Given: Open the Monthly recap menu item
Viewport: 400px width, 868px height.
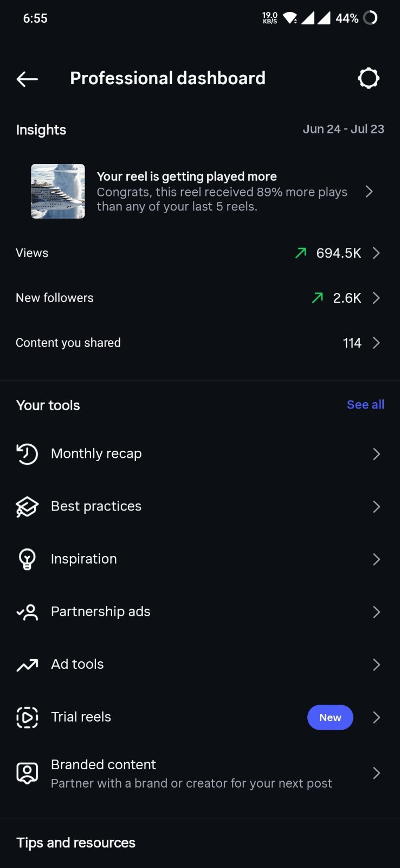Looking at the screenshot, I should [200, 454].
